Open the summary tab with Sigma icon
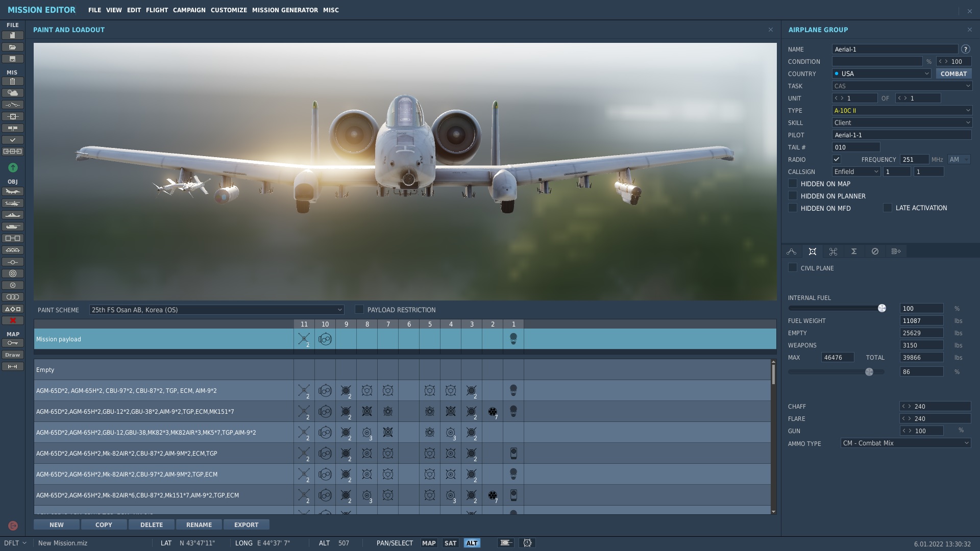Image resolution: width=980 pixels, height=551 pixels. click(x=853, y=251)
